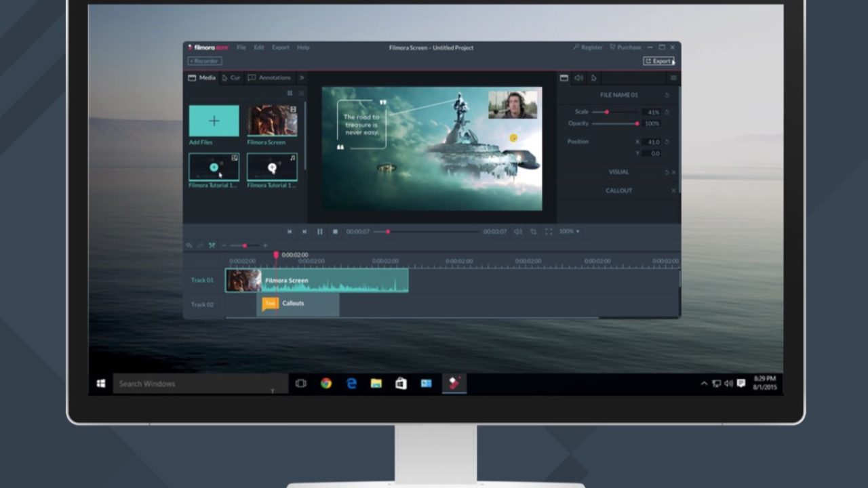Image resolution: width=868 pixels, height=488 pixels.
Task: Click the undo arrow above the timeline
Action: pyautogui.click(x=189, y=245)
